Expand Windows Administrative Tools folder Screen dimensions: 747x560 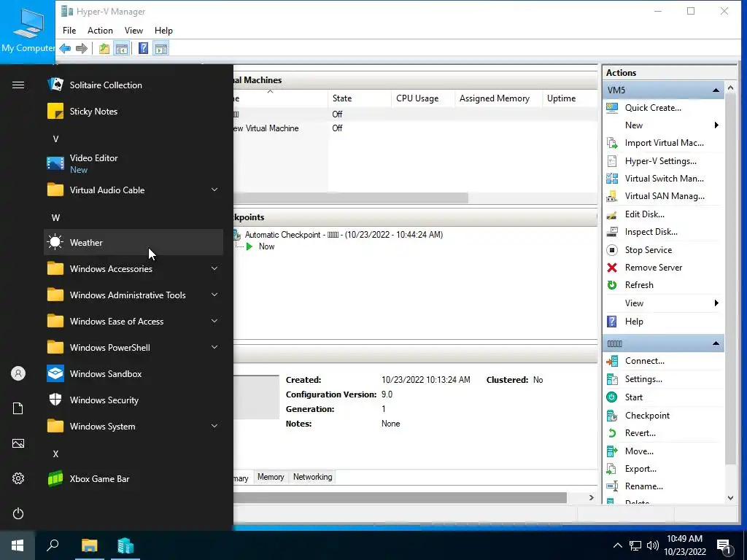pyautogui.click(x=133, y=295)
